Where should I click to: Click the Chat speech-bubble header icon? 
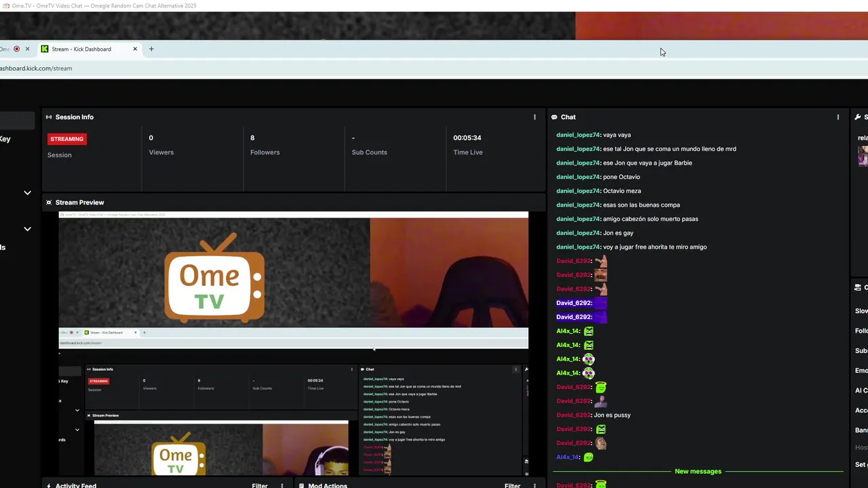tap(554, 117)
